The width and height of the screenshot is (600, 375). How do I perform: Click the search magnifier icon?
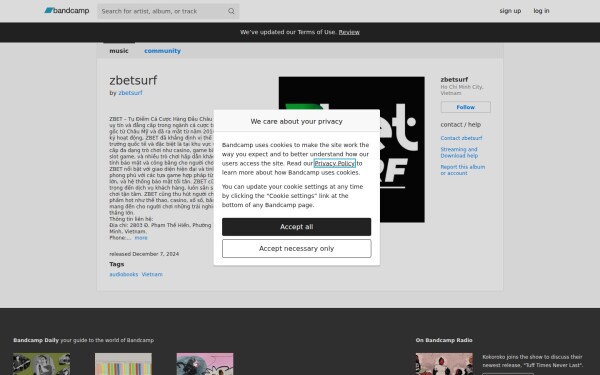[231, 11]
